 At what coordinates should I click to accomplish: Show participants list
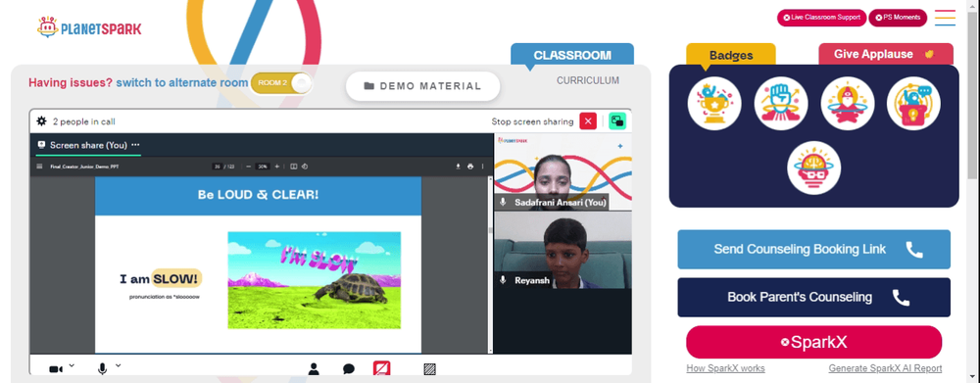tap(314, 368)
